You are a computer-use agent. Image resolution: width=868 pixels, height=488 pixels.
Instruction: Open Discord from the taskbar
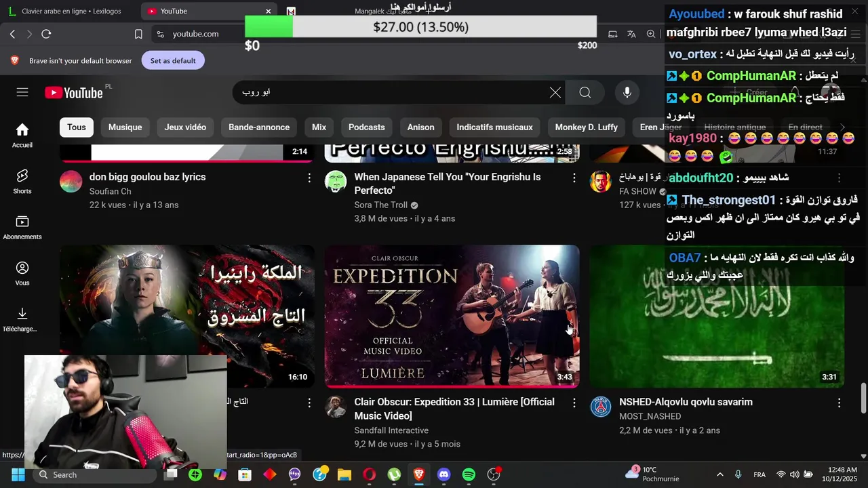443,474
